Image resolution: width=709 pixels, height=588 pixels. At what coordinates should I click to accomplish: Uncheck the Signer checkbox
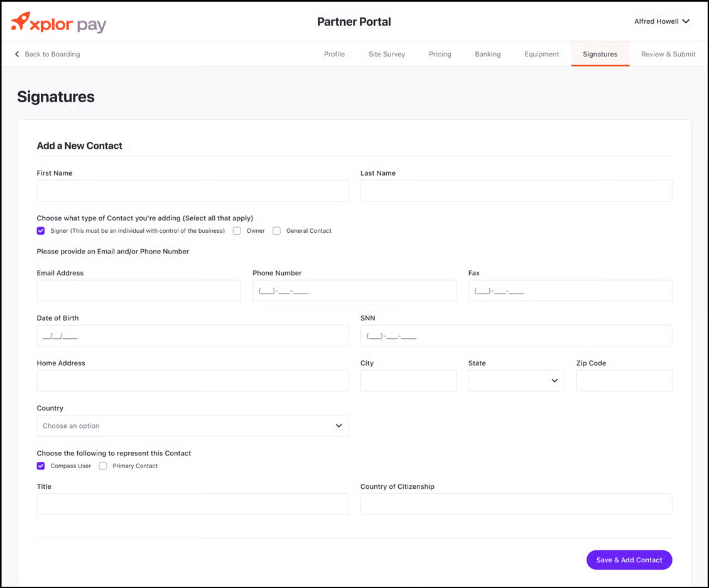[41, 231]
